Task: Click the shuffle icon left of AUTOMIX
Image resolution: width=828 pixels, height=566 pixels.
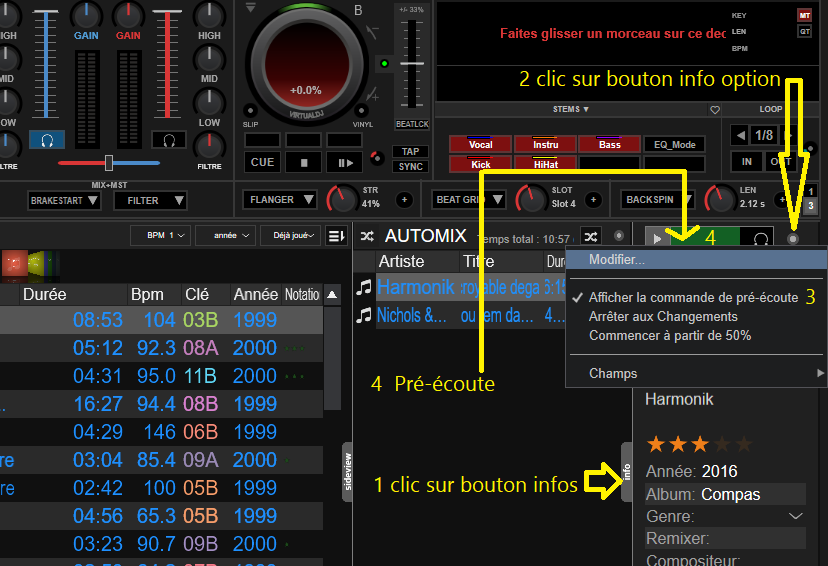Action: [367, 236]
